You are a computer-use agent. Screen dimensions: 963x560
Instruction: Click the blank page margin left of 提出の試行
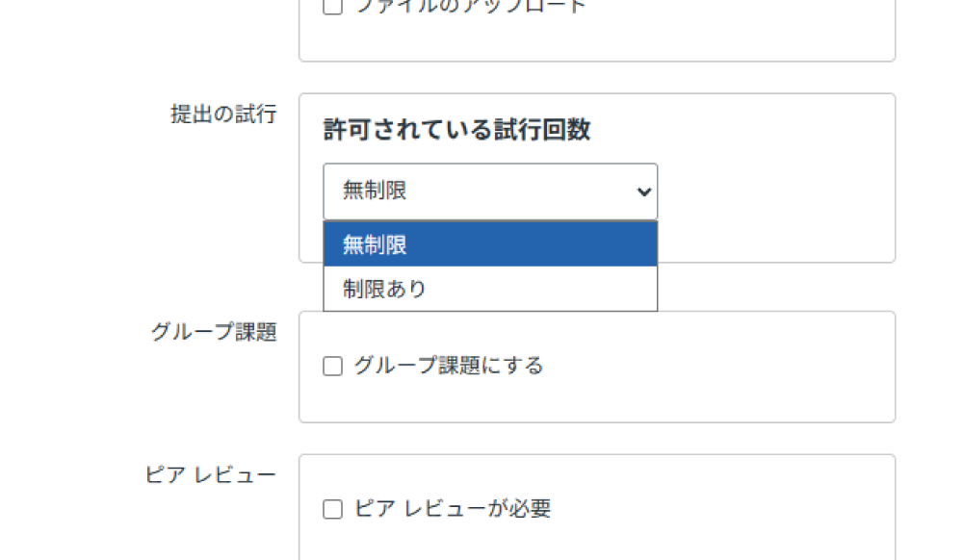click(77, 115)
